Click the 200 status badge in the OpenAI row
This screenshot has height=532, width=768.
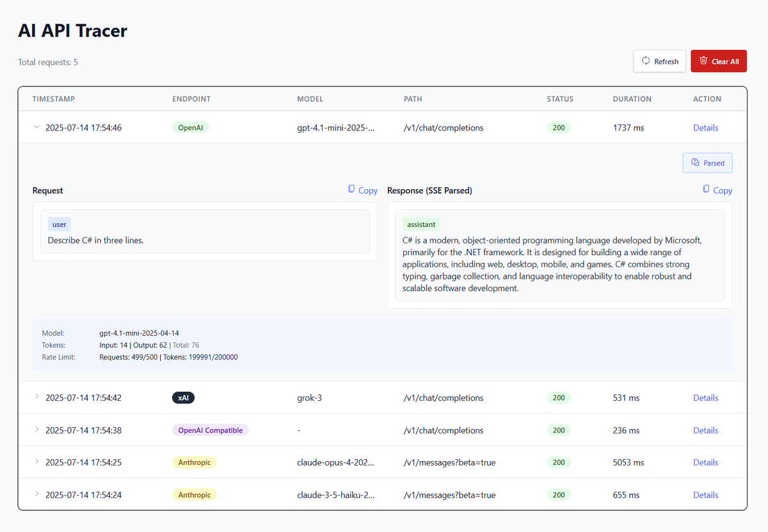point(559,127)
